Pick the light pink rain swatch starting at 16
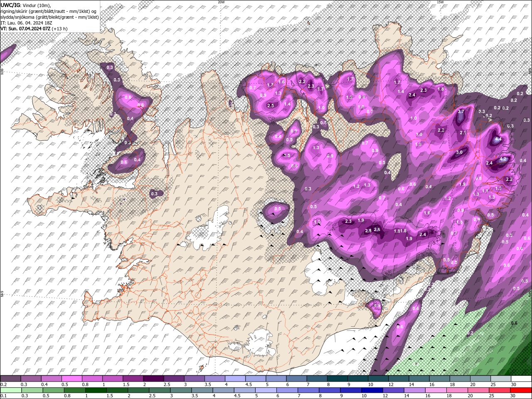This screenshot has width=532, height=399. [436, 390]
